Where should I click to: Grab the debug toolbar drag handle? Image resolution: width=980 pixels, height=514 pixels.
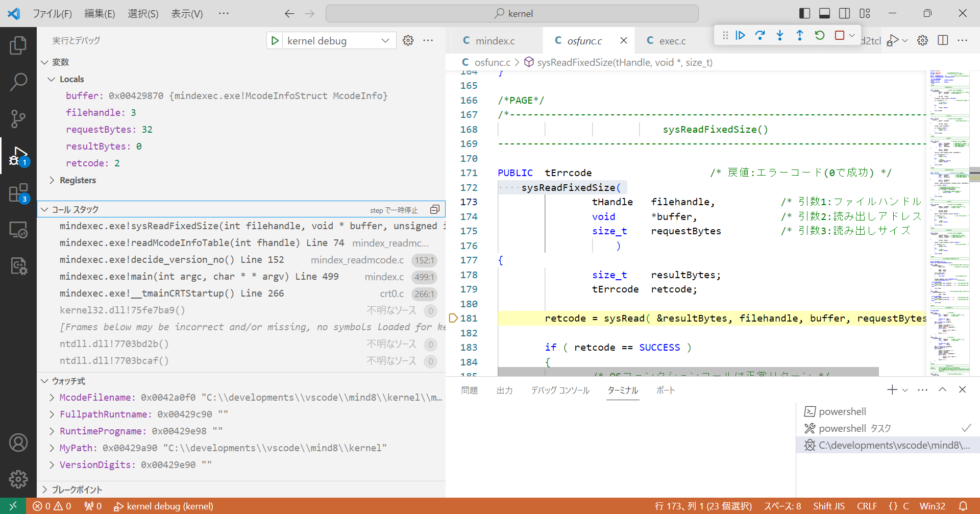pyautogui.click(x=725, y=35)
